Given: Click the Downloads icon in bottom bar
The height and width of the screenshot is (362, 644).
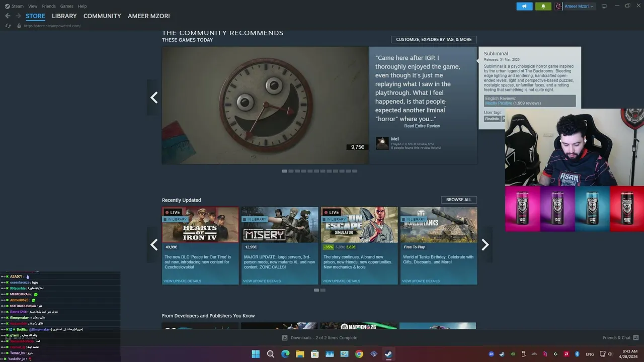Looking at the screenshot, I should pos(285,338).
